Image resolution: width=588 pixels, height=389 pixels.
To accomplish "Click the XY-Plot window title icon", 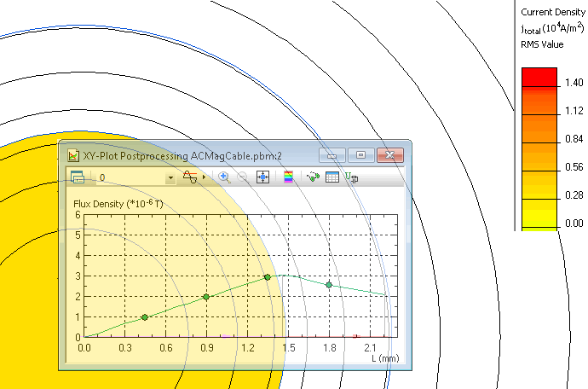I will pyautogui.click(x=73, y=155).
